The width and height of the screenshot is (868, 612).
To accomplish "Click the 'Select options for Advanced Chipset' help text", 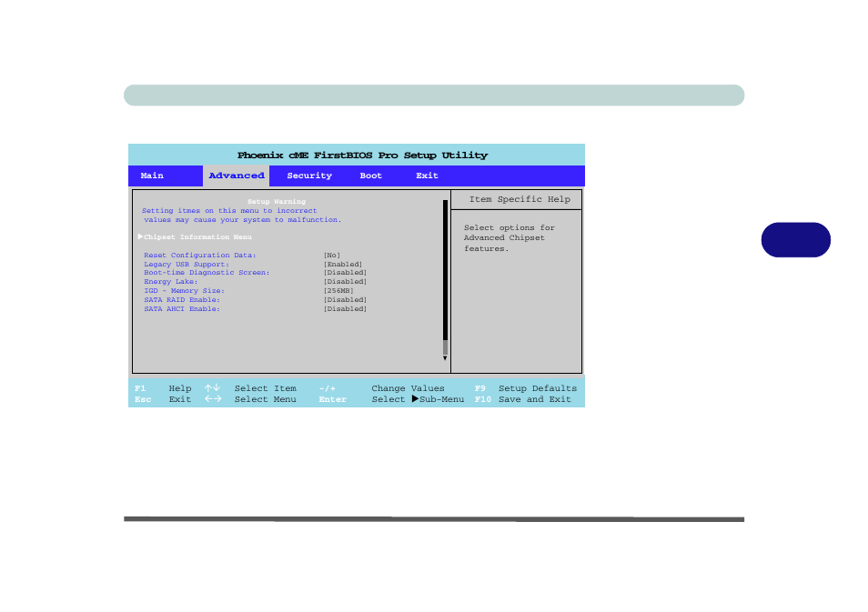I will point(510,238).
